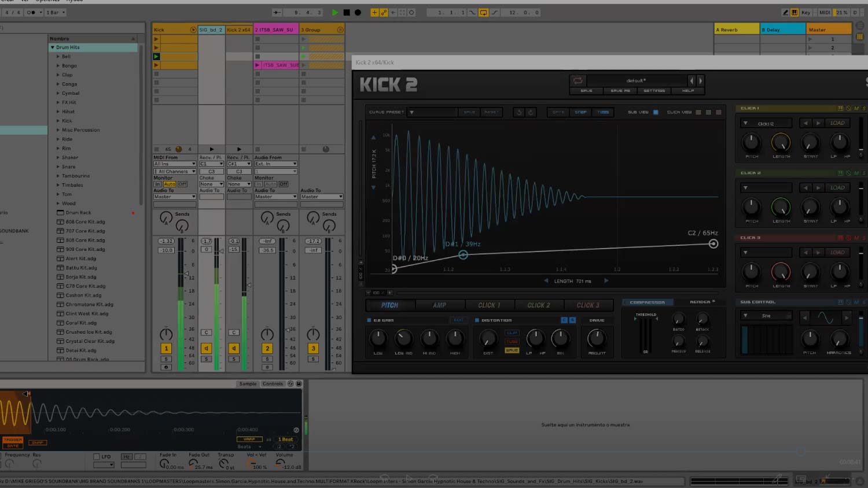
Task: Click the Punch-Out switch icon
Action: click(494, 12)
